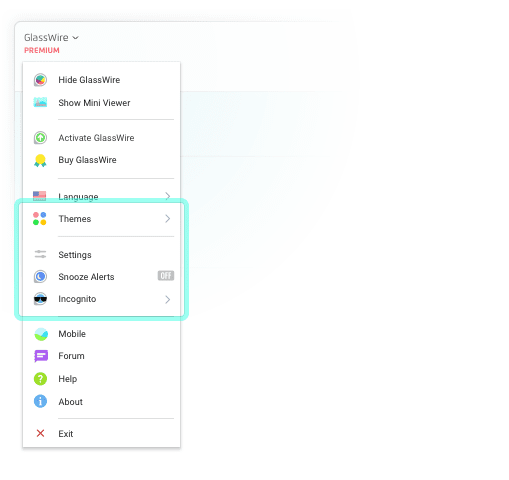Expand the Language submenu arrow
Image resolution: width=509 pixels, height=480 pixels.
[x=168, y=196]
